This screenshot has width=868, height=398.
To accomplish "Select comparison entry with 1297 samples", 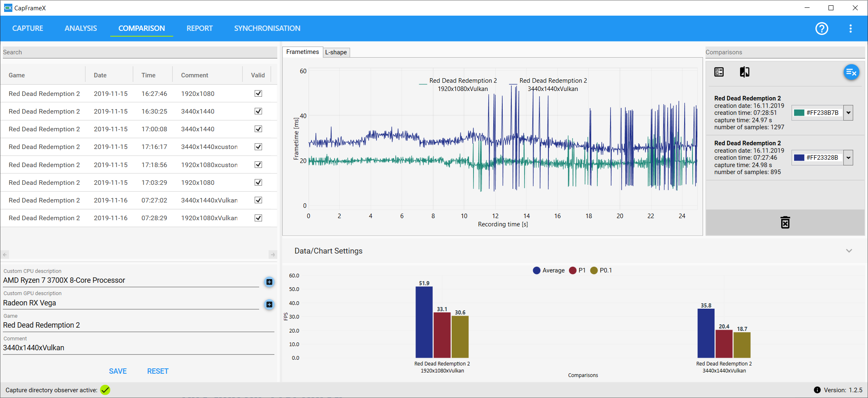I will tap(785, 113).
